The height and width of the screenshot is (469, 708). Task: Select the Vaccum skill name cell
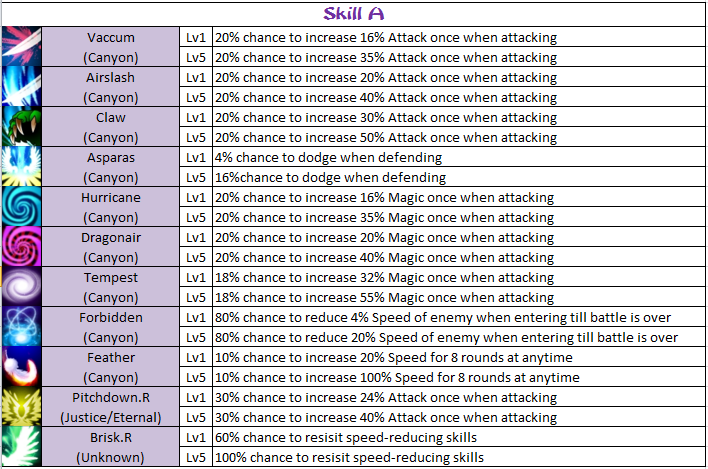111,38
